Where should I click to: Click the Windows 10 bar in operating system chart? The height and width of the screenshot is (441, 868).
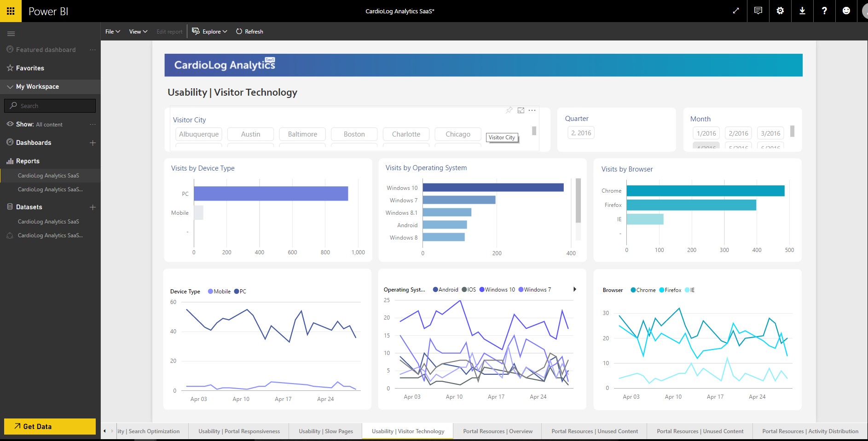pyautogui.click(x=493, y=188)
